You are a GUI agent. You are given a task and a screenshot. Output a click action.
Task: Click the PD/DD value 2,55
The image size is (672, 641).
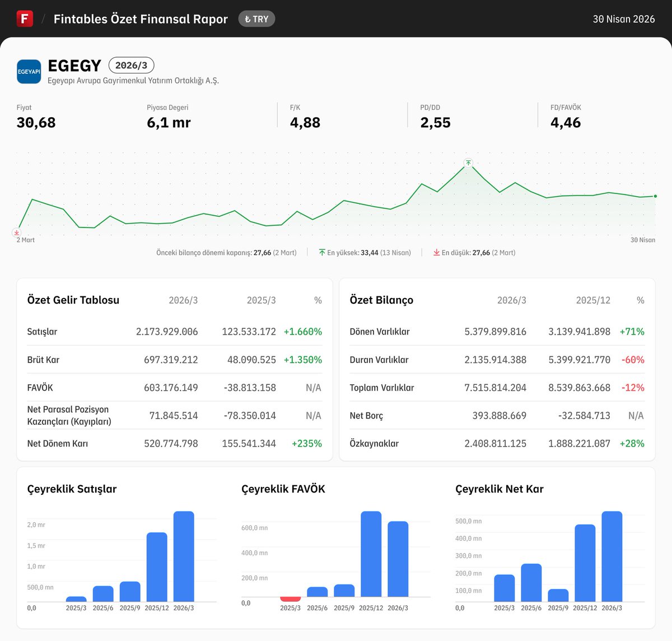[x=436, y=123]
